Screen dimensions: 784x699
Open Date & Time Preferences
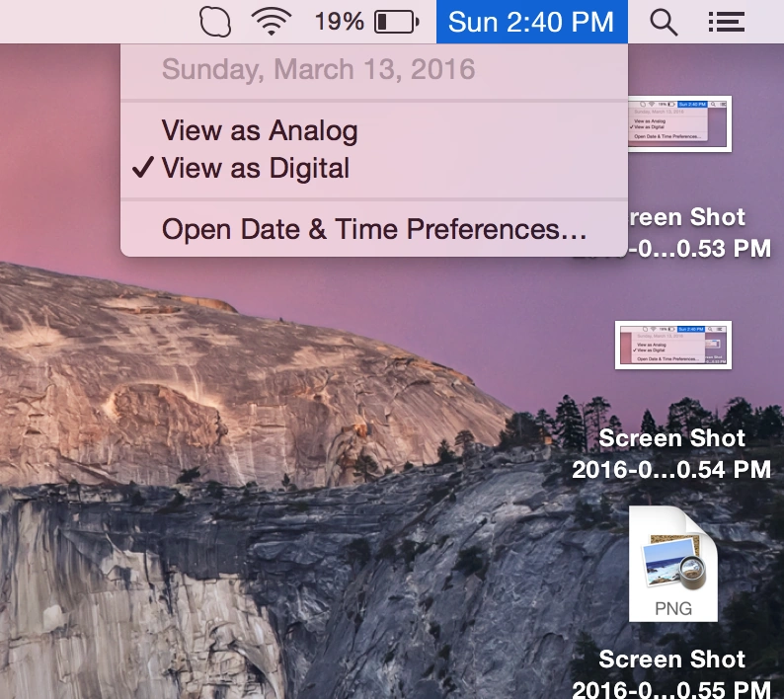coord(373,229)
